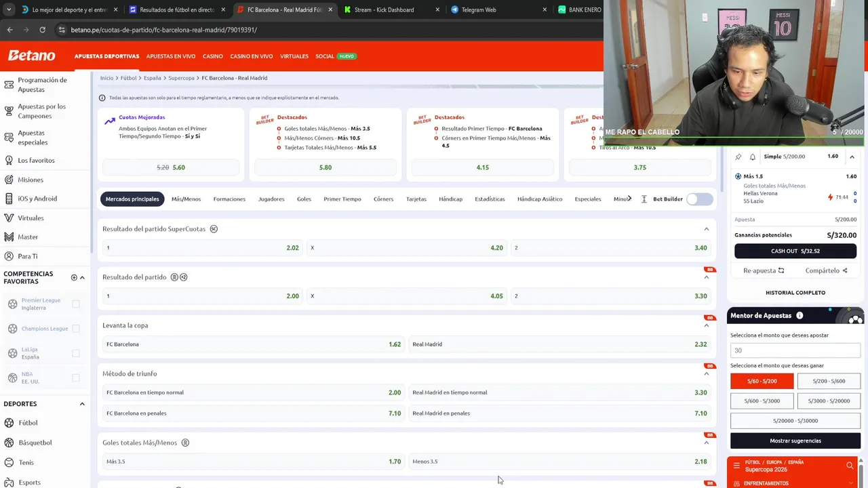Open the Misiones target icon
Image resolution: width=868 pixels, height=488 pixels.
9,180
